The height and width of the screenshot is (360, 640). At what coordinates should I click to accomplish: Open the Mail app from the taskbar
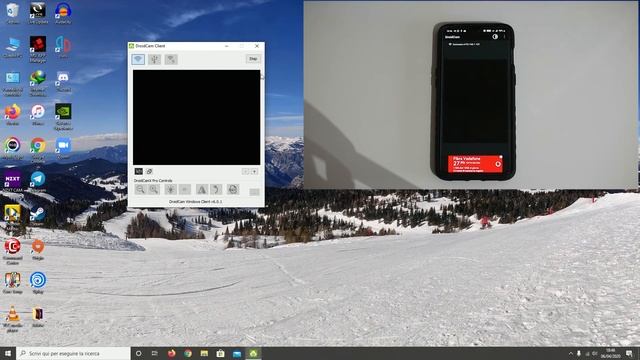(x=237, y=353)
